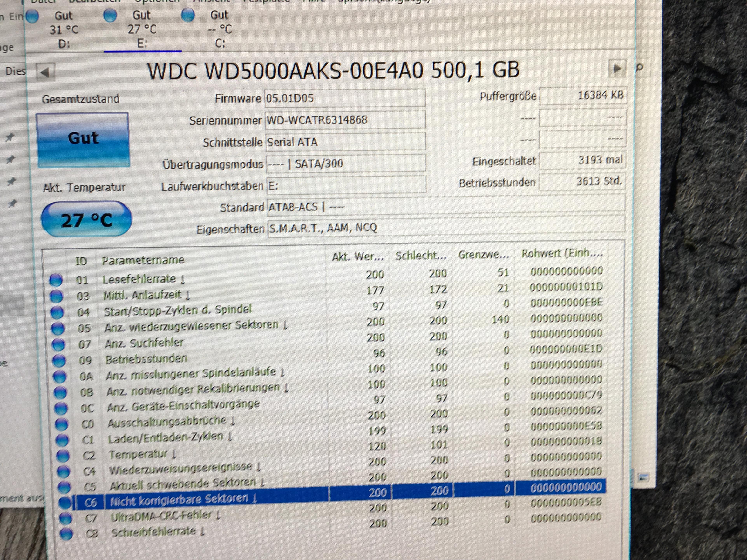Click the Seriennummer field
The width and height of the screenshot is (747, 560).
(344, 120)
